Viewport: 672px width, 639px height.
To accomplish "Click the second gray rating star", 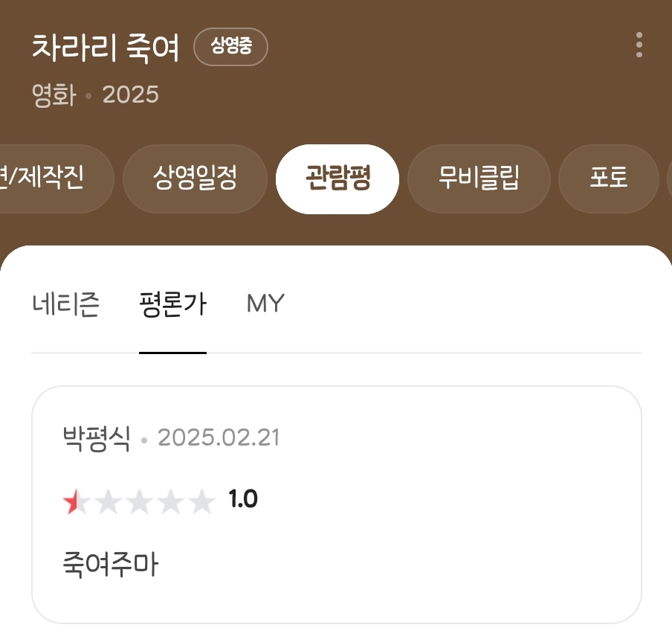I will (x=108, y=501).
